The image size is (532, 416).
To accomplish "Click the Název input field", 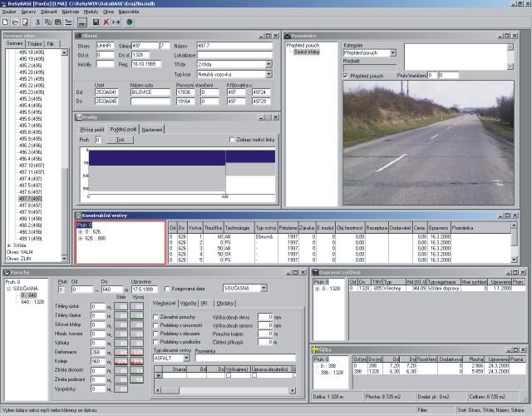I will click(234, 45).
